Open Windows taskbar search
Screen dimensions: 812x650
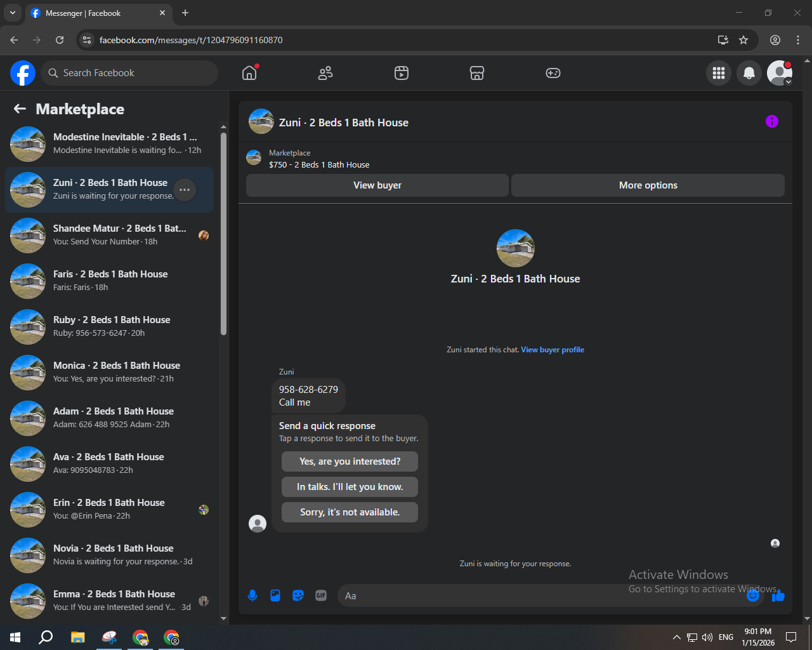click(46, 637)
